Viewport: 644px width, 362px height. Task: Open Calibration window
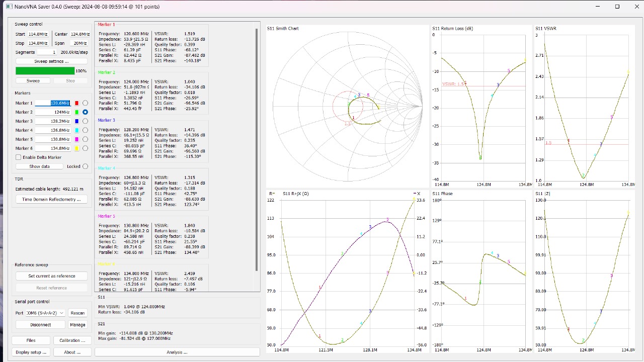tap(72, 340)
